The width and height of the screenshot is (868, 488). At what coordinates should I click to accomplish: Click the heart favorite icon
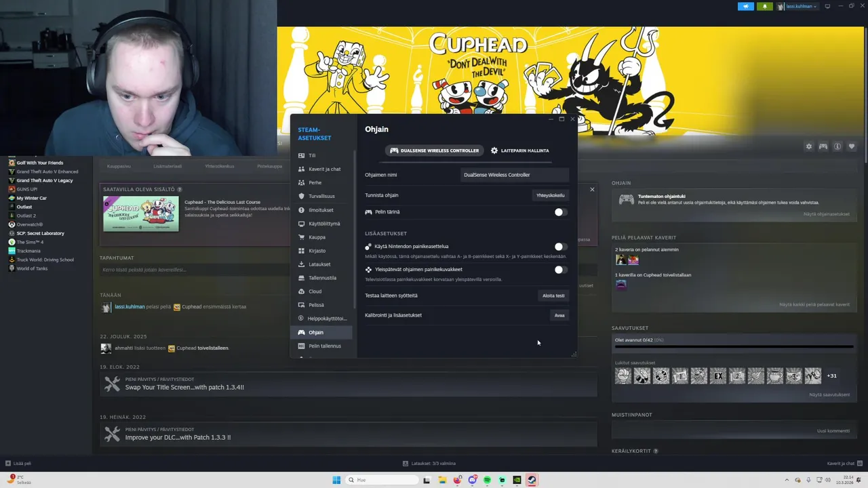pyautogui.click(x=852, y=146)
